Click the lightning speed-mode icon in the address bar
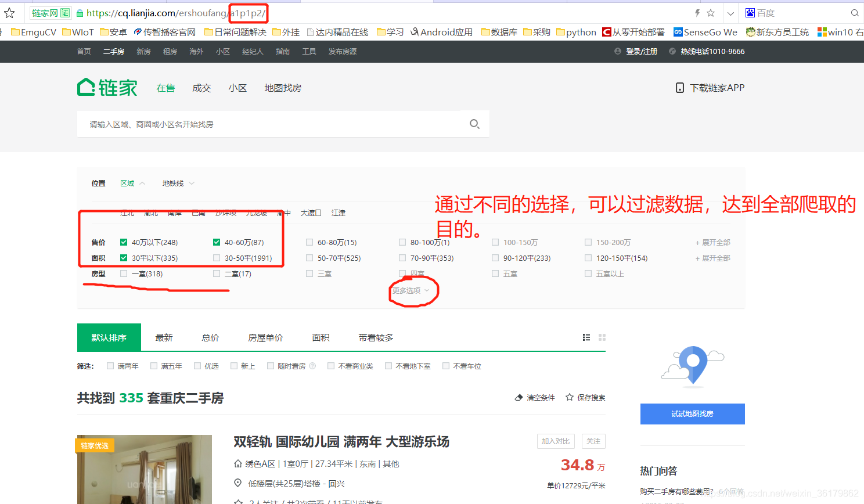The width and height of the screenshot is (864, 504). pyautogui.click(x=697, y=13)
